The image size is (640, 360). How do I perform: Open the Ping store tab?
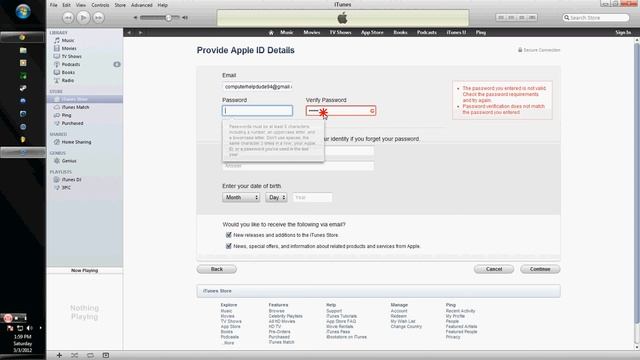click(480, 32)
